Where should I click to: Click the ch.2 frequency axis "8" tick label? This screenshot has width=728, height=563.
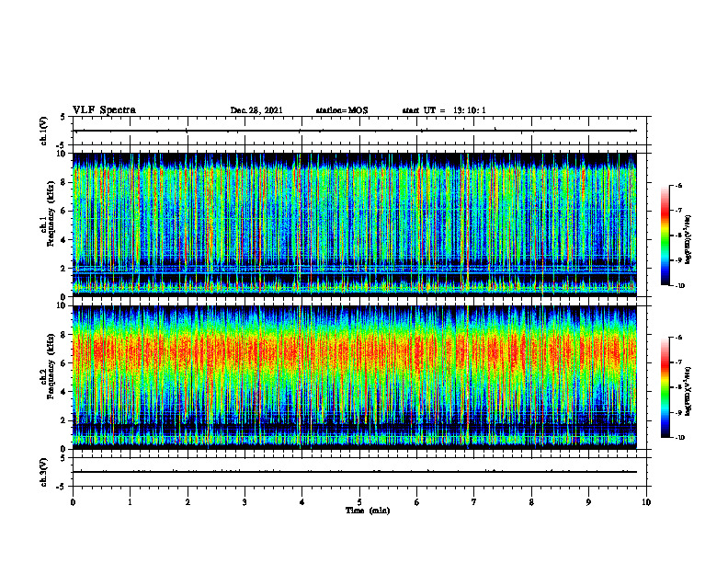(x=63, y=335)
